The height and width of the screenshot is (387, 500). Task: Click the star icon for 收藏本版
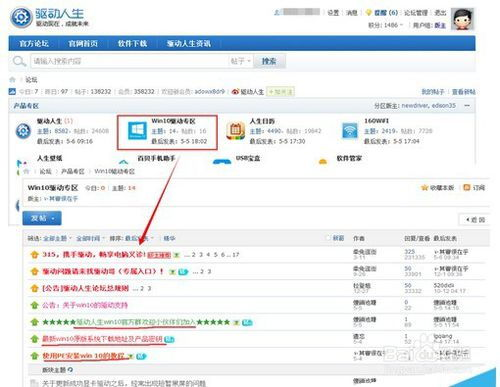424,188
